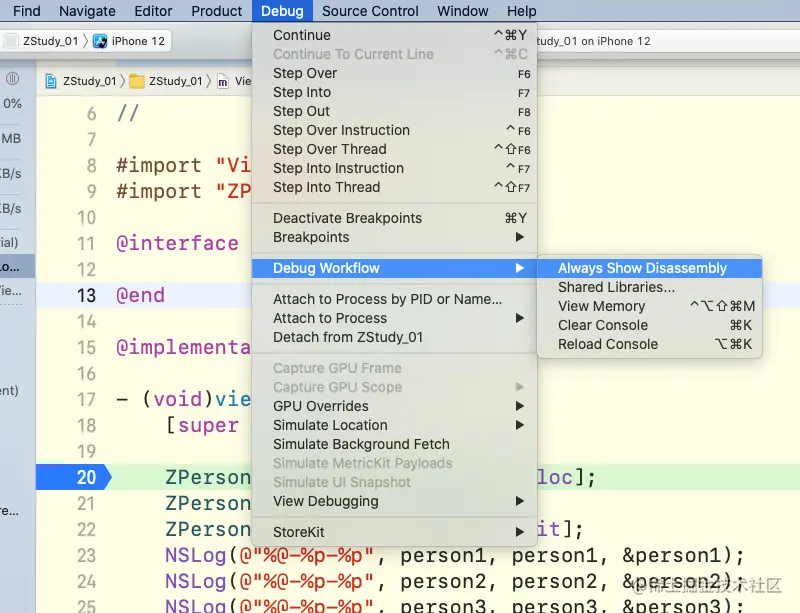Toggle the breakpoint on line 20
The image size is (800, 613).
tap(73, 477)
